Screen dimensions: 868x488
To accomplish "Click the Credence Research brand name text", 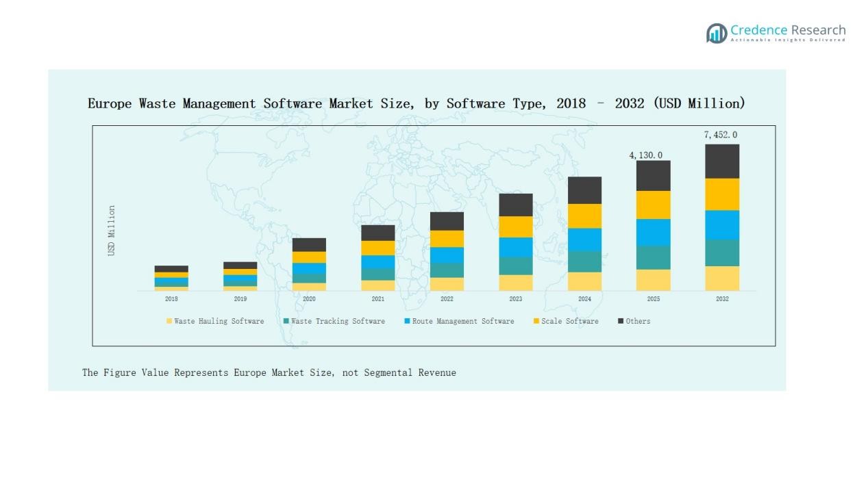I will pos(788,30).
